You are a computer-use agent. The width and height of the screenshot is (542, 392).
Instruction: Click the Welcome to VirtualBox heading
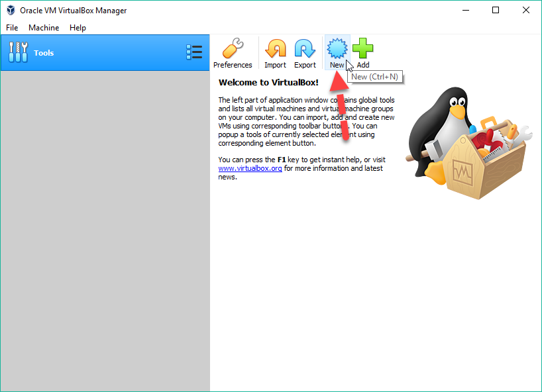268,83
